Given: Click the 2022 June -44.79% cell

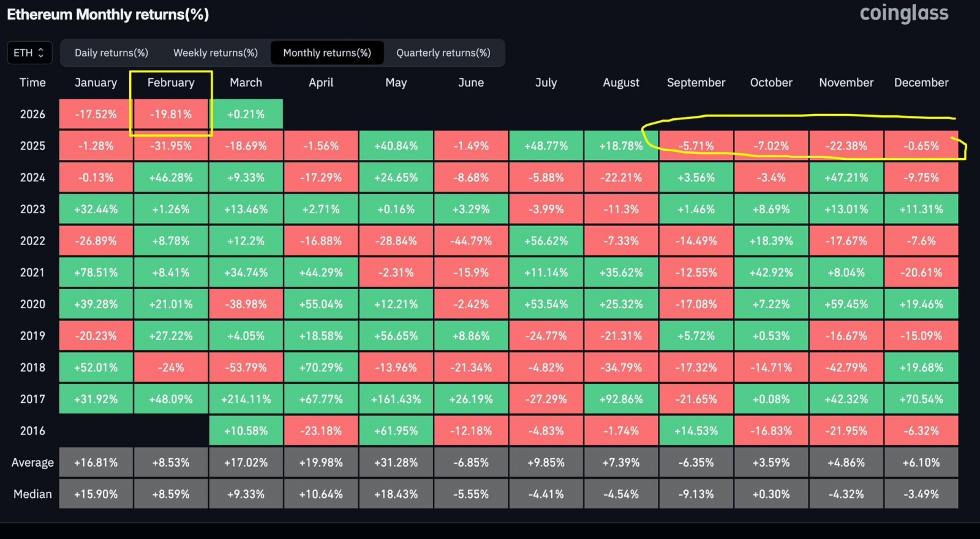Looking at the screenshot, I should 471,241.
